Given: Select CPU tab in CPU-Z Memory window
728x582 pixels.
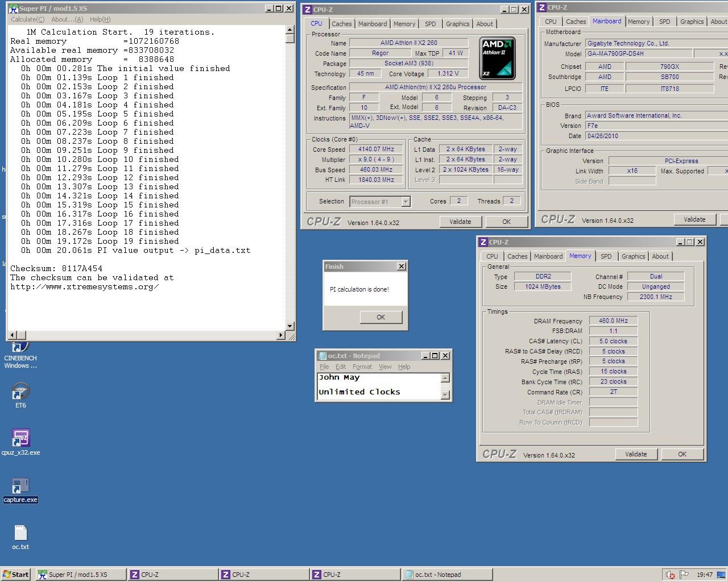Looking at the screenshot, I should pos(493,256).
